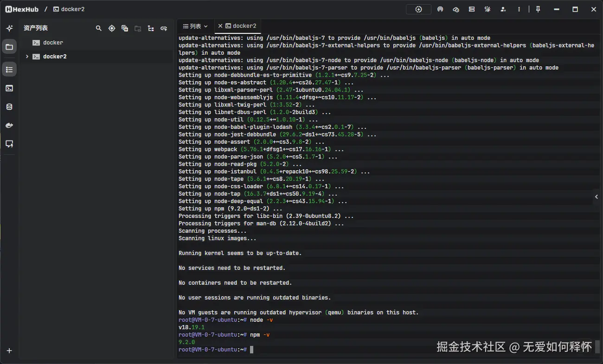Click 'Setting up node-css-loader' line

261,186
